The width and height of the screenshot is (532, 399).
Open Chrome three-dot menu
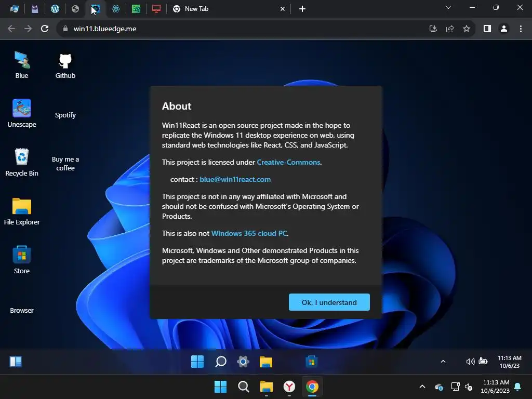521,29
